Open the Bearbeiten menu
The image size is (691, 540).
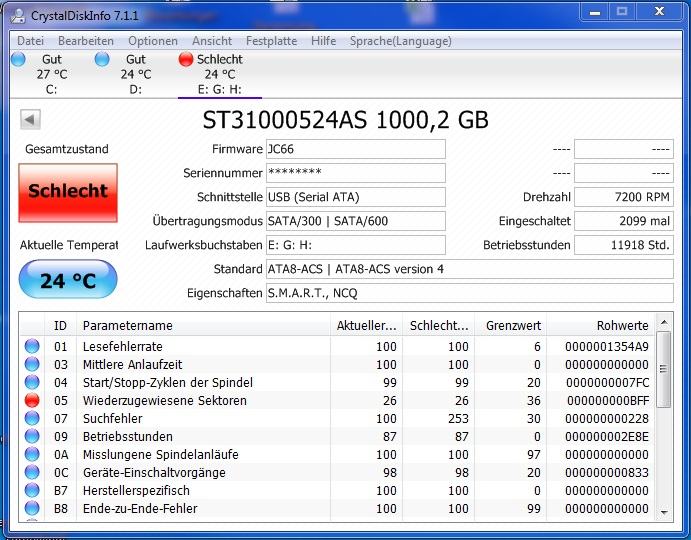86,41
